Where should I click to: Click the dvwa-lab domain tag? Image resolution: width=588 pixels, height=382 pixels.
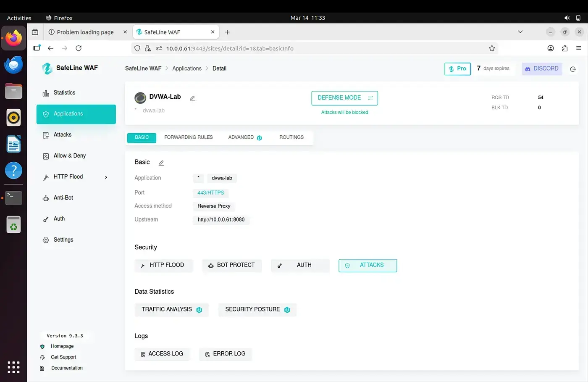coord(222,178)
